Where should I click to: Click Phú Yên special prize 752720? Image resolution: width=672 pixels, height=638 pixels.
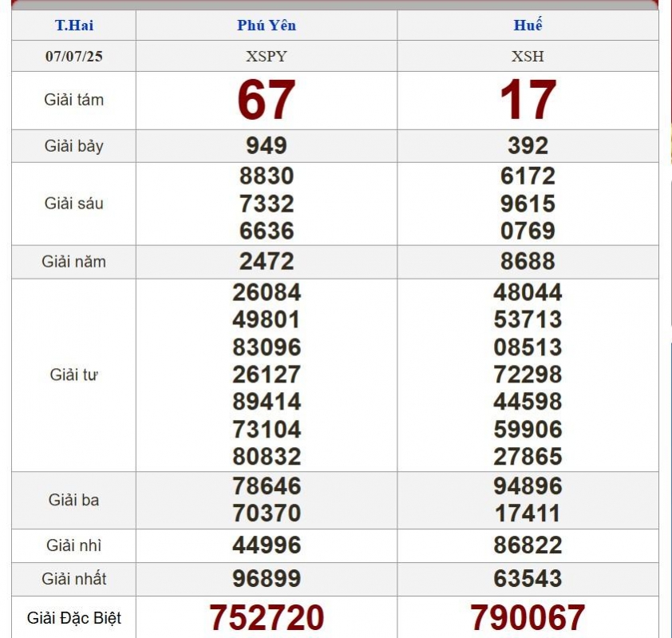click(x=267, y=617)
